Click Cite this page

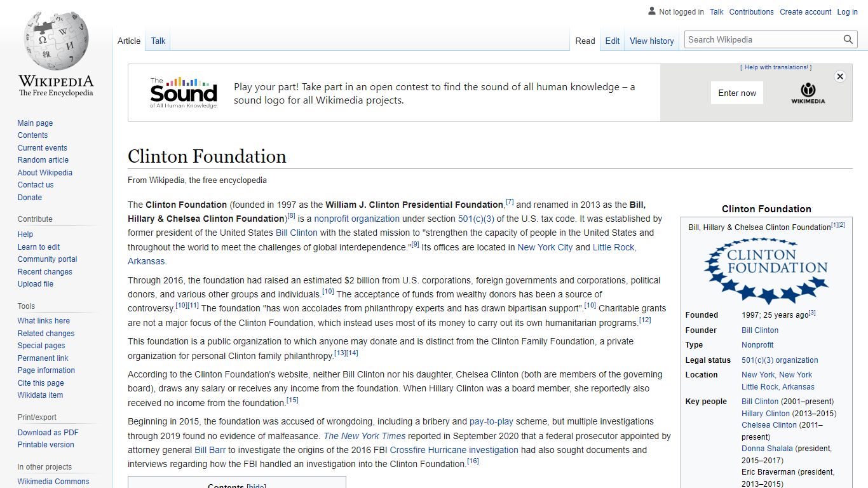[41, 383]
